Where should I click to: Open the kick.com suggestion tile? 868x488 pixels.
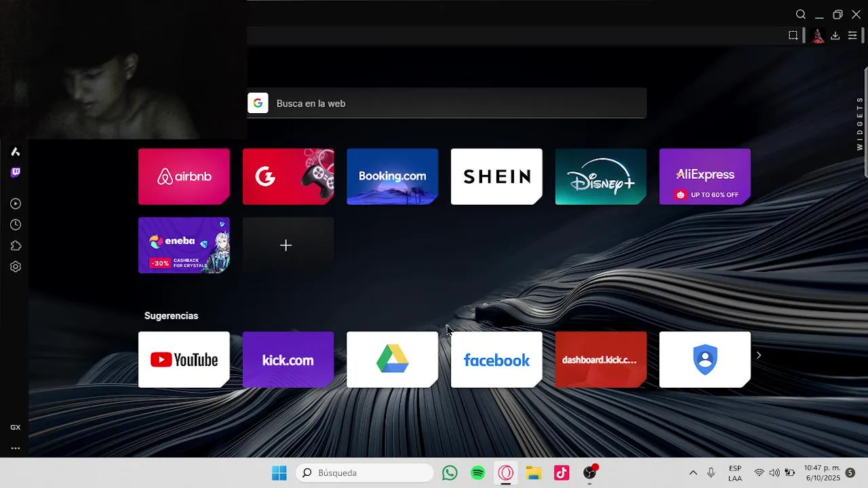(288, 359)
